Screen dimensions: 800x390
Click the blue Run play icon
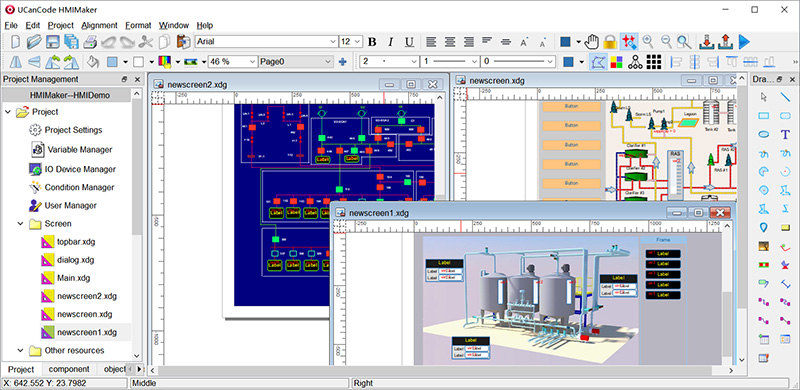[x=744, y=42]
